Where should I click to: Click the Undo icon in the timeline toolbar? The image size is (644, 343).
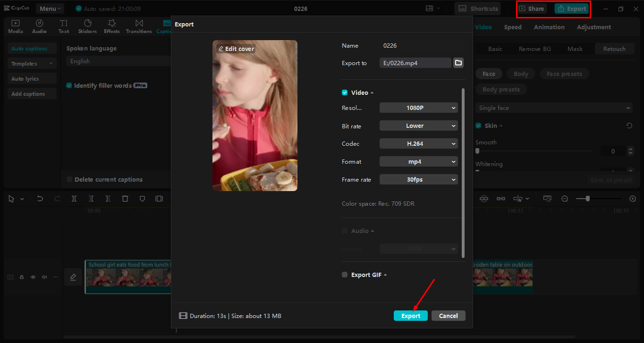coord(40,199)
